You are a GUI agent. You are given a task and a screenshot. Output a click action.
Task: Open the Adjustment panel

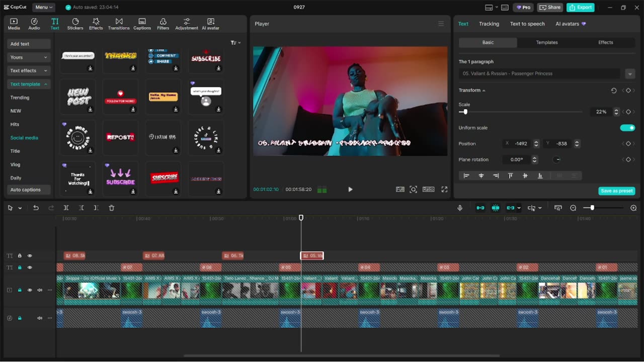click(x=187, y=24)
